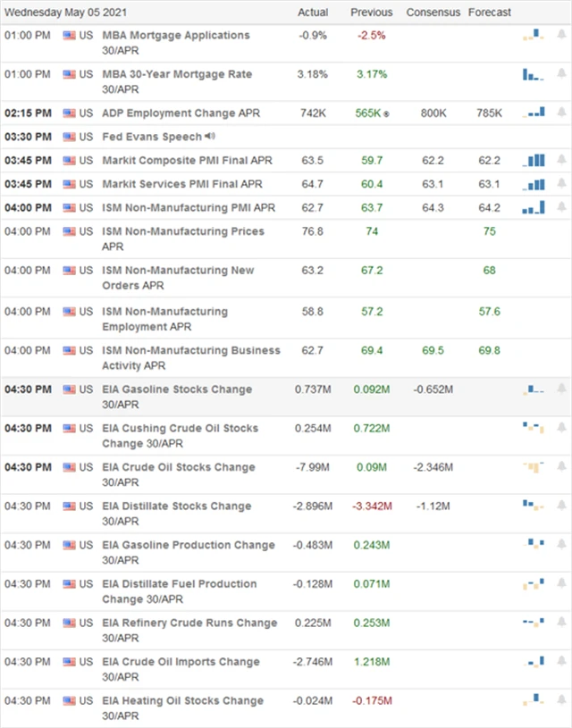Click the US flag beside EIA Gasoline Stocks Change

point(69,389)
